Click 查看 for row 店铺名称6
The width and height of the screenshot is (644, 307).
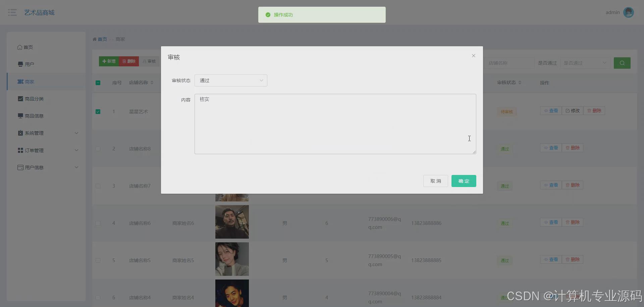(x=551, y=222)
